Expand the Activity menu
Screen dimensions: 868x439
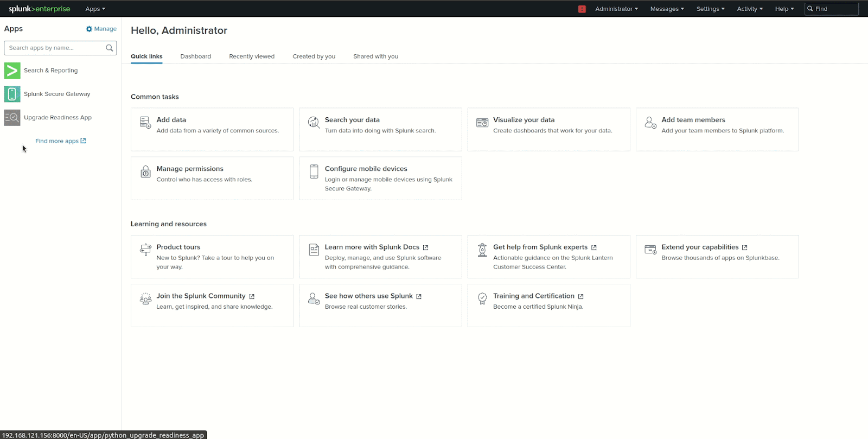[750, 9]
